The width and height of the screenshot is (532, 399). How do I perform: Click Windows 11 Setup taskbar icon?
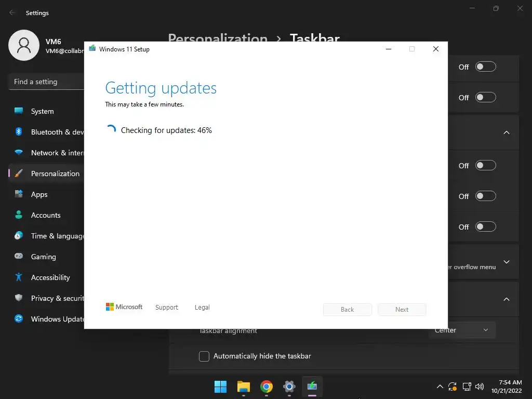[x=312, y=387]
